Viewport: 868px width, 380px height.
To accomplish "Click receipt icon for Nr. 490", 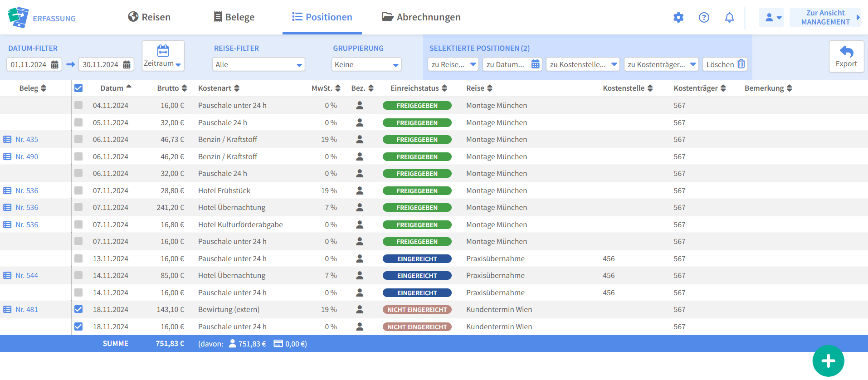I will [x=7, y=156].
